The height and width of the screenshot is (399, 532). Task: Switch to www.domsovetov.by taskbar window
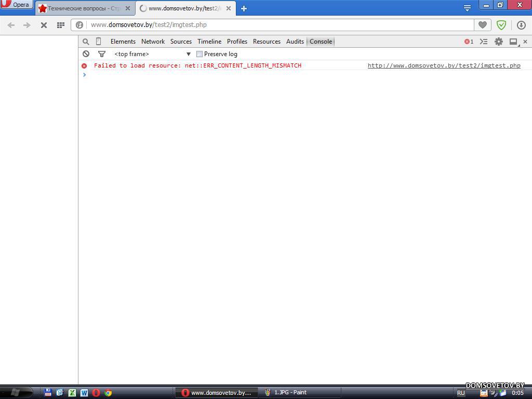coord(217,393)
